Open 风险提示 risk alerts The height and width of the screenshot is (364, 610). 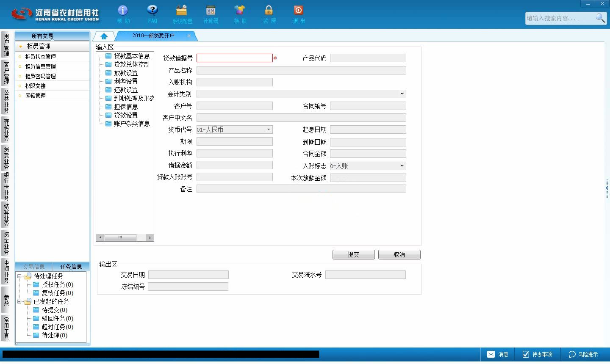click(x=583, y=354)
